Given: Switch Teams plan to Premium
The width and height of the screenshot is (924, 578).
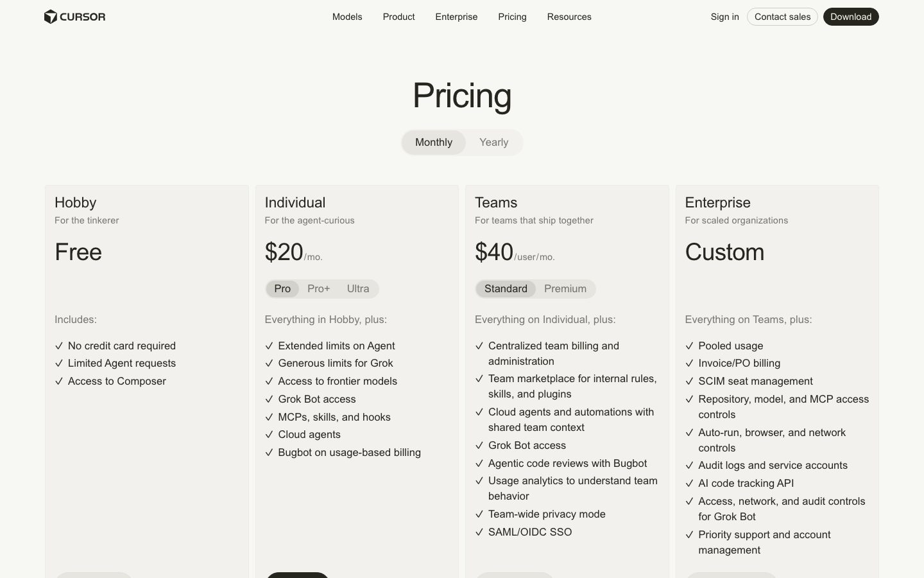Looking at the screenshot, I should tap(565, 288).
